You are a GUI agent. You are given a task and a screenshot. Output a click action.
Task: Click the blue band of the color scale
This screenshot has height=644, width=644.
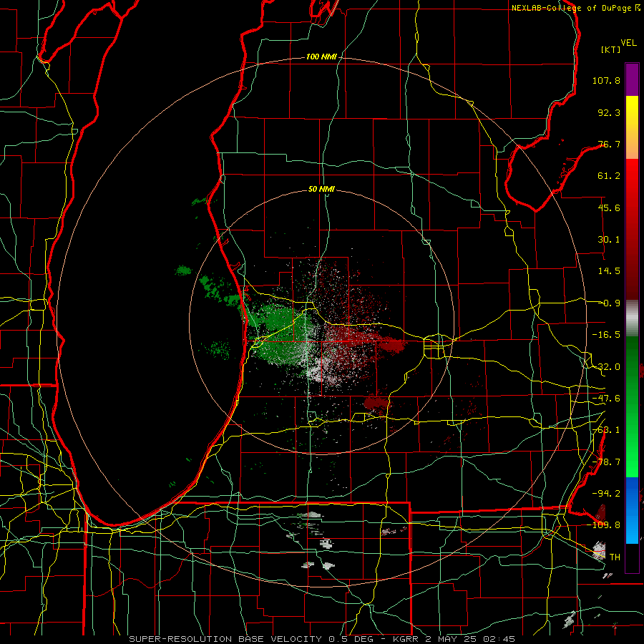click(632, 510)
